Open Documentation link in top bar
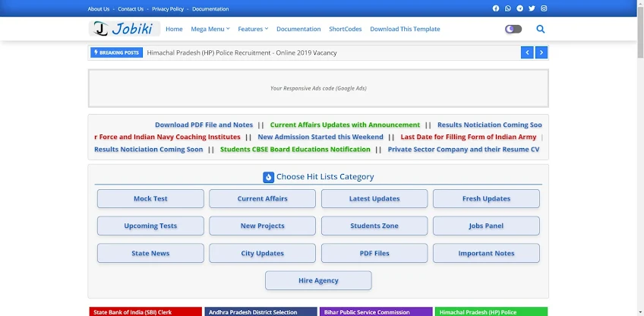Image resolution: width=644 pixels, height=316 pixels. (210, 8)
